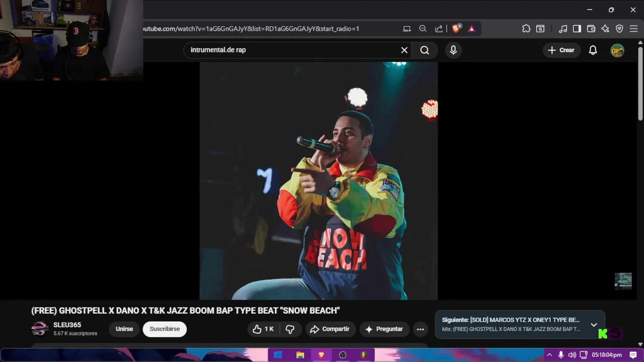Open the account avatar menu
The image size is (644, 362).
tap(617, 50)
